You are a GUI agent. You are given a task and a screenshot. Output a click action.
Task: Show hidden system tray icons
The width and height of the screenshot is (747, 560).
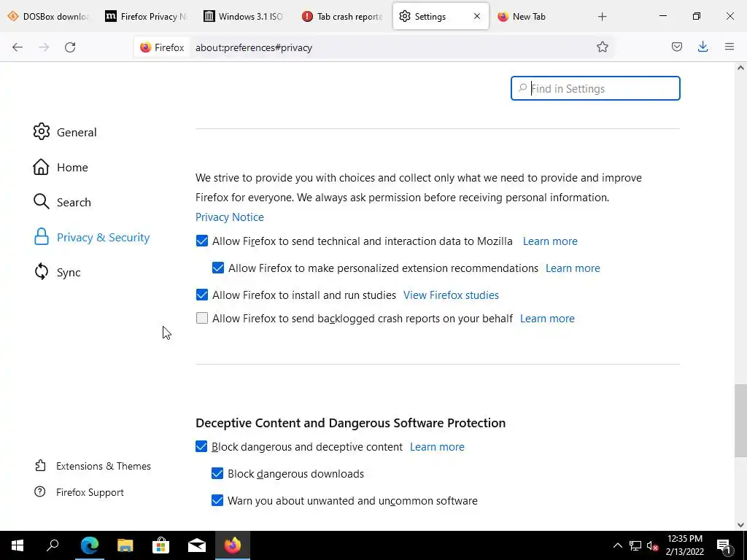point(617,545)
